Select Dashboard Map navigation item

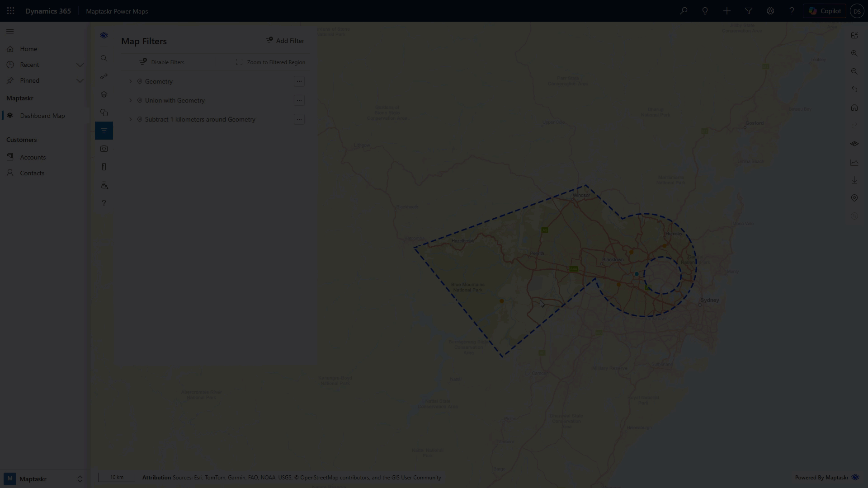(x=42, y=116)
